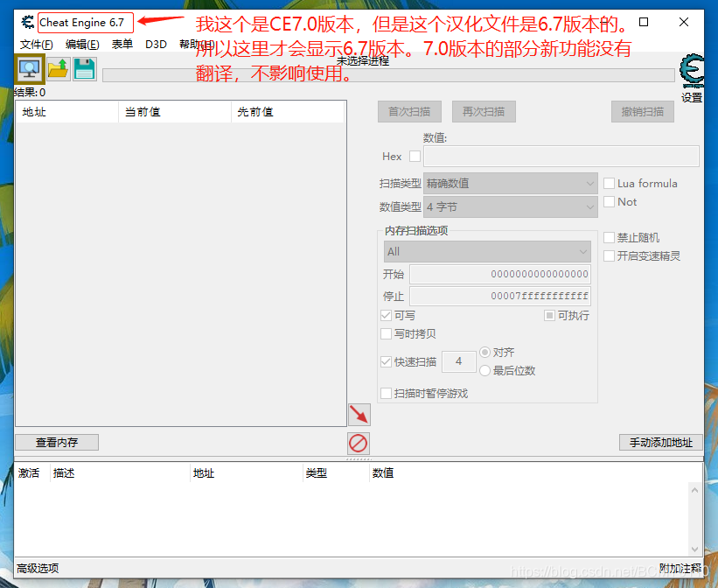Click the 停止 address field
Viewport: 718px width, 588px height.
500,296
